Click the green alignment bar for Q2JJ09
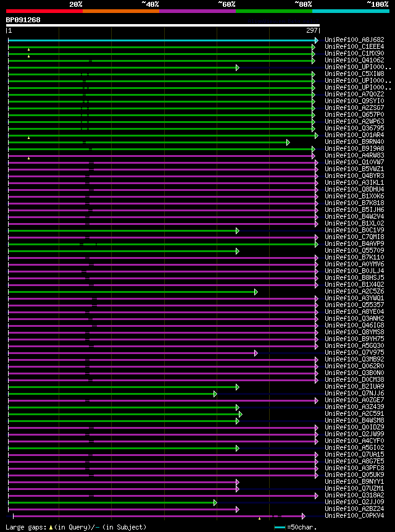 point(110,502)
